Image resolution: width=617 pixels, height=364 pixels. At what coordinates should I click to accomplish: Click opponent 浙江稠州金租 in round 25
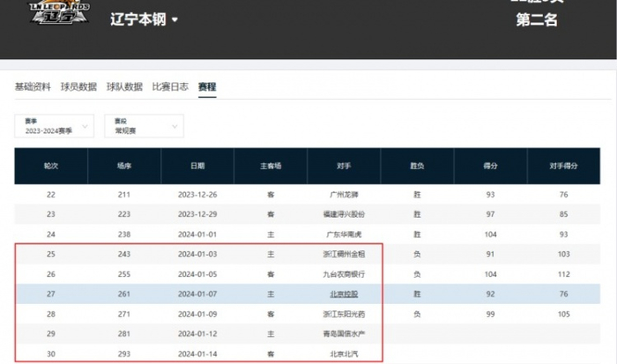pyautogui.click(x=344, y=254)
